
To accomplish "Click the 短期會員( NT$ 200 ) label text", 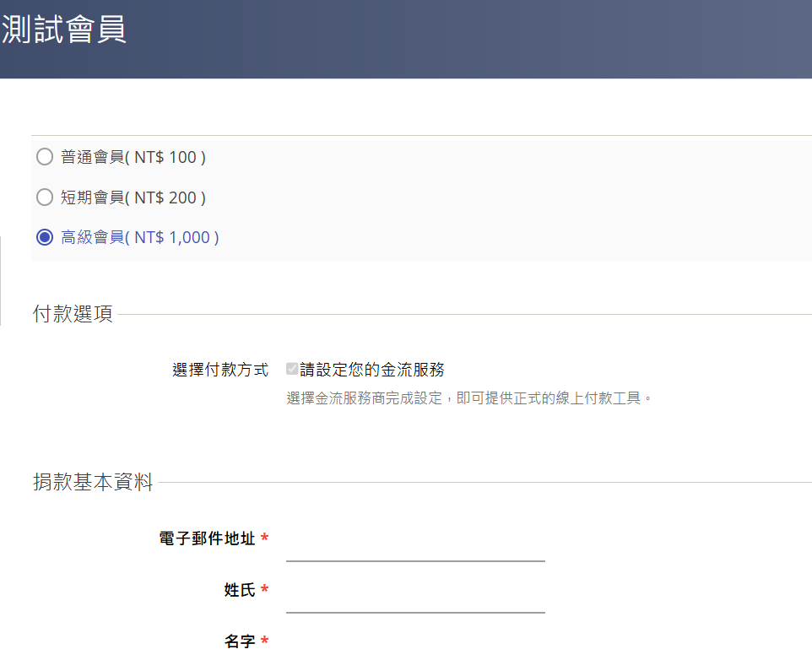I will pyautogui.click(x=133, y=197).
